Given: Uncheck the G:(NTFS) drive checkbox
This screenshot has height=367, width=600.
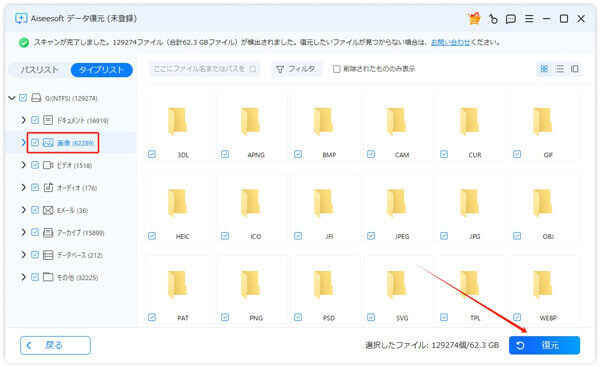Looking at the screenshot, I should point(23,98).
